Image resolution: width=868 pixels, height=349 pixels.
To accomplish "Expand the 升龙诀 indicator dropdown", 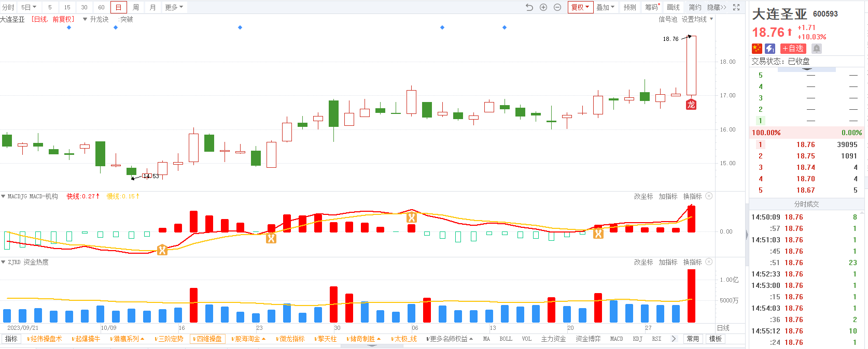I will pyautogui.click(x=85, y=19).
